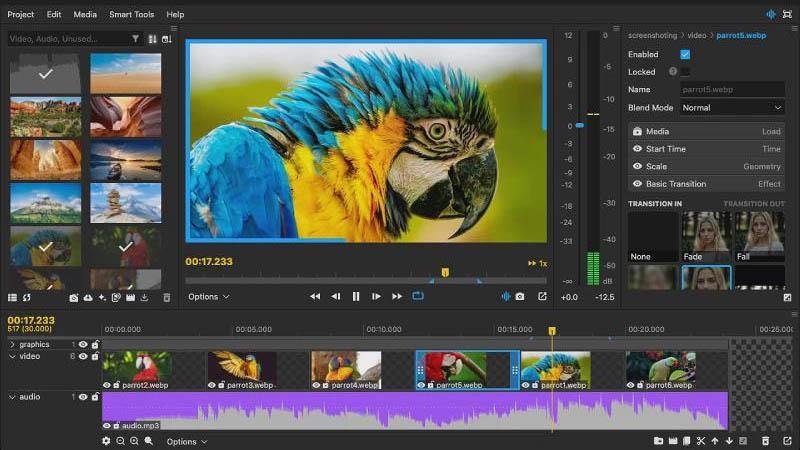
Task: Open the preview Options dropdown
Action: tap(209, 296)
